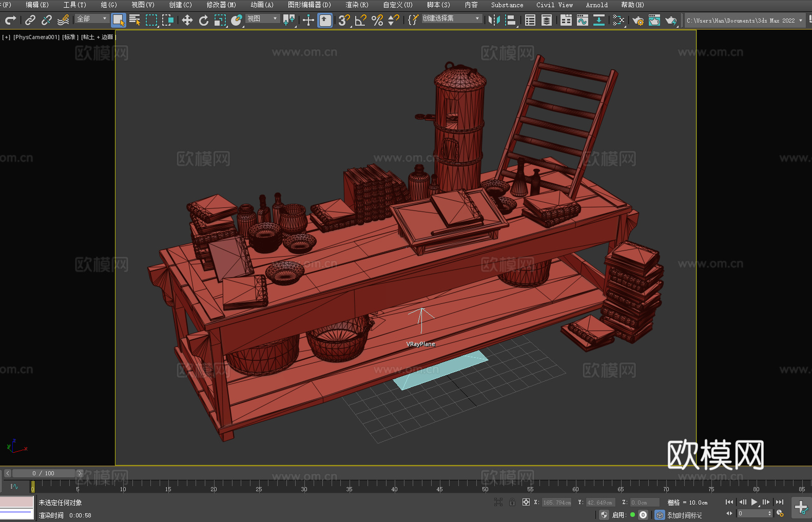The height and width of the screenshot is (522, 812).
Task: Open the [+] viewport general menu
Action: click(x=6, y=37)
